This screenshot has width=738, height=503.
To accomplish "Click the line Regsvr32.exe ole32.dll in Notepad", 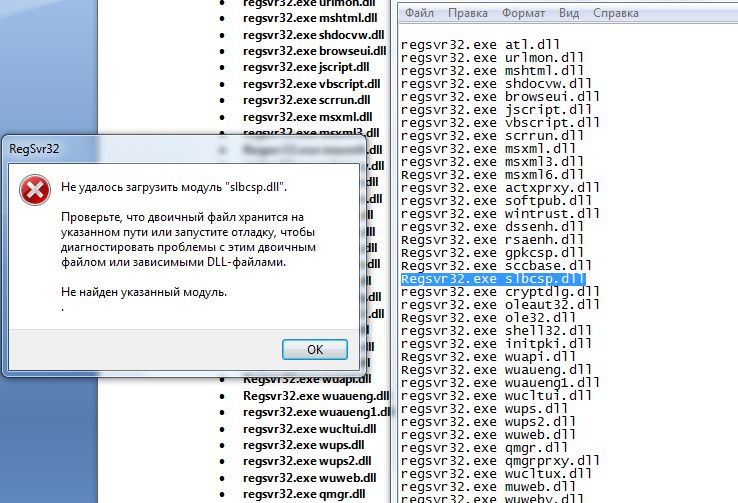I will [488, 318].
